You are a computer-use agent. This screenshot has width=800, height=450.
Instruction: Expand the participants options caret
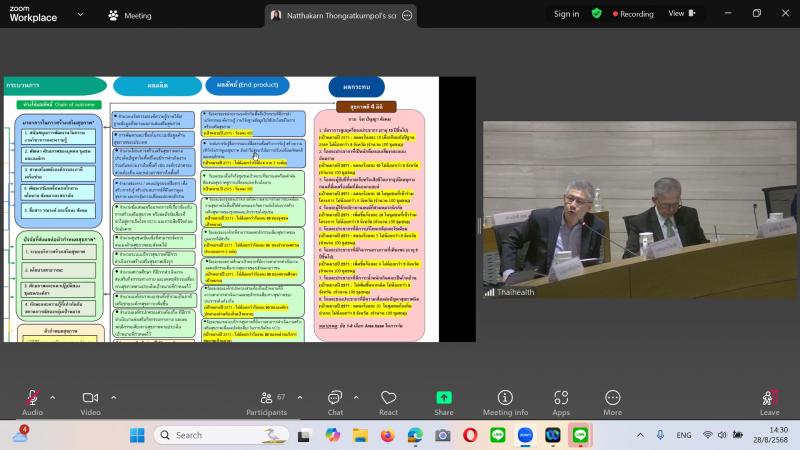(300, 397)
